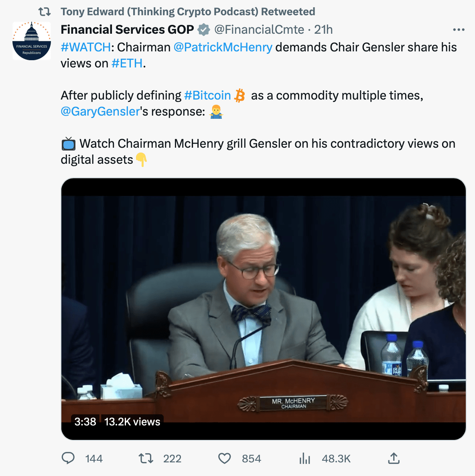The height and width of the screenshot is (476, 475).
Task: Click the retweeted icon beside Tony Edward
Action: [x=44, y=12]
